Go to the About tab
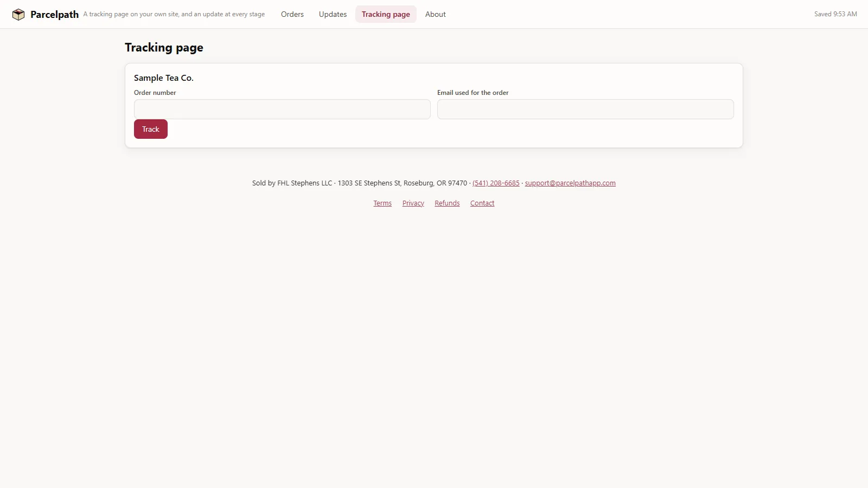Screen dimensions: 868x488 (x=436, y=14)
